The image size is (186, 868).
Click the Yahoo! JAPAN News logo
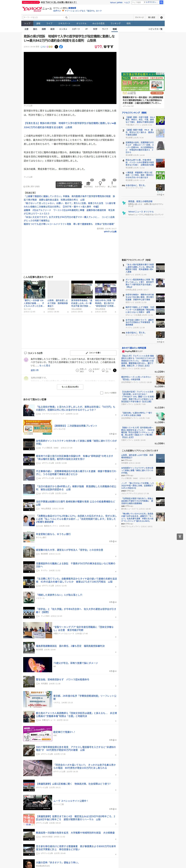pos(37,9)
